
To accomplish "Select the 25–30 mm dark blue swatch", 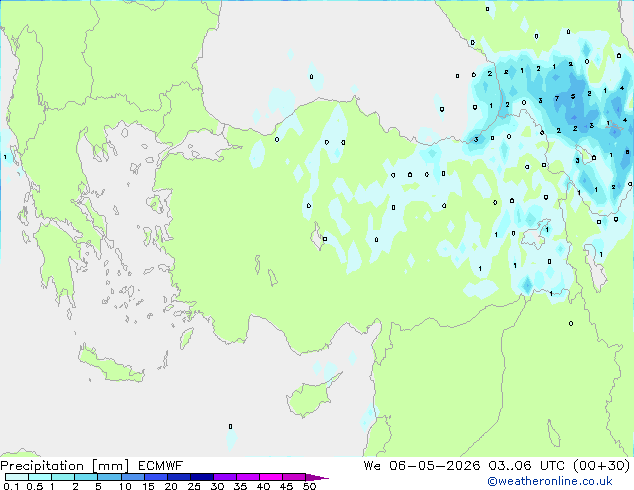I will (202, 477).
